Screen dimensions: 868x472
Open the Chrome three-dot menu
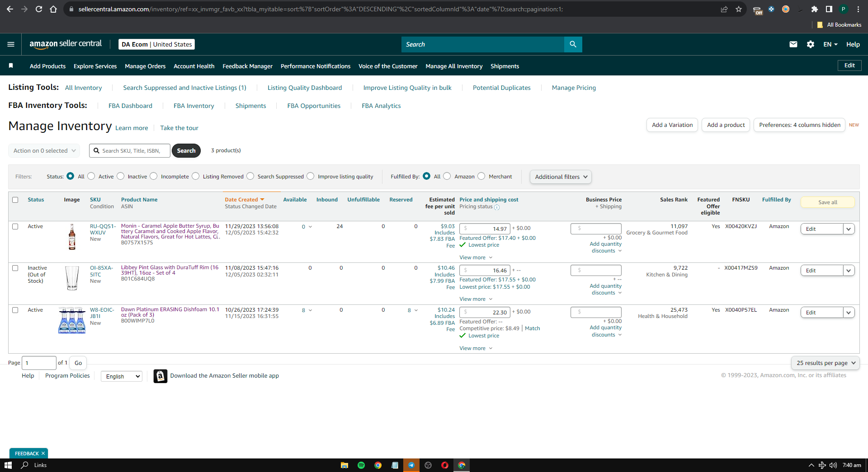tap(858, 9)
